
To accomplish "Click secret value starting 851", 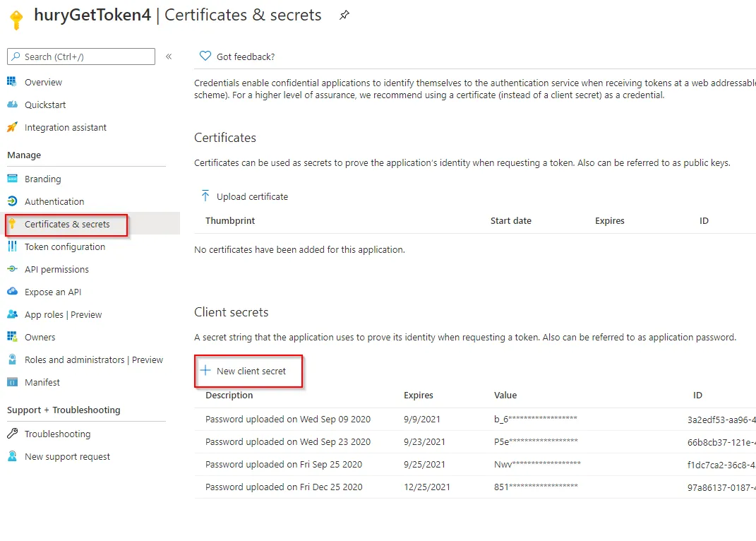I will 536,487.
